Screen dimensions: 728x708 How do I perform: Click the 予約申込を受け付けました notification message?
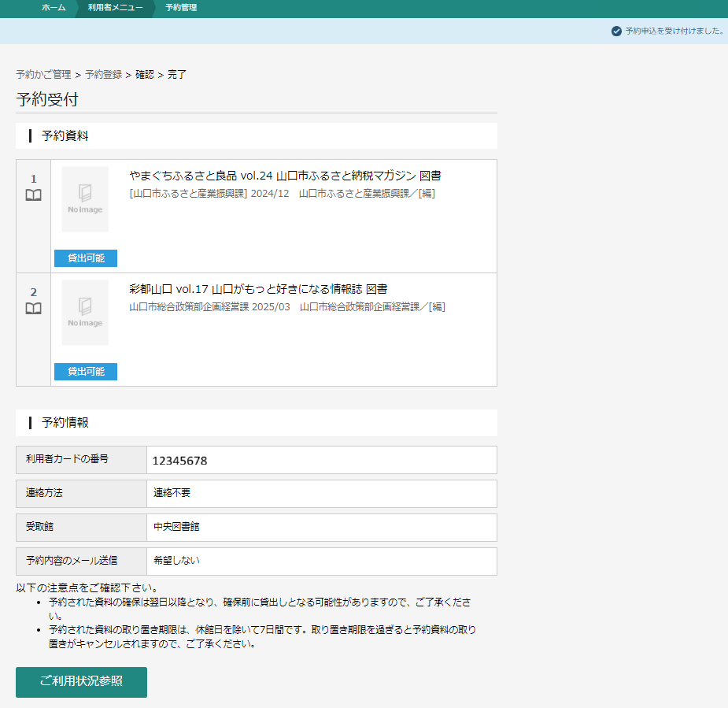point(674,31)
